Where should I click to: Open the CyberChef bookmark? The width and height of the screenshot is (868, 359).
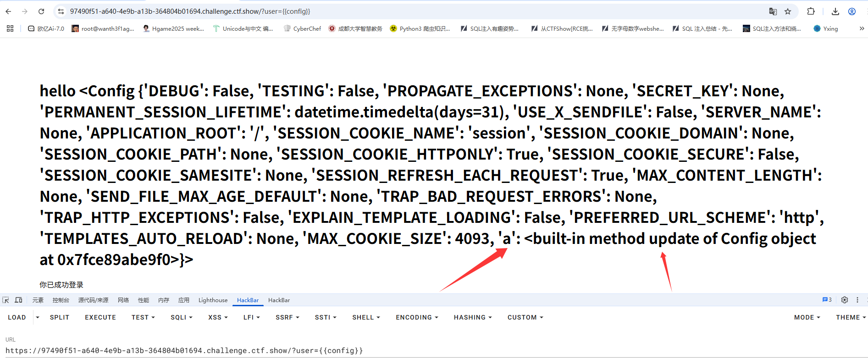click(302, 28)
